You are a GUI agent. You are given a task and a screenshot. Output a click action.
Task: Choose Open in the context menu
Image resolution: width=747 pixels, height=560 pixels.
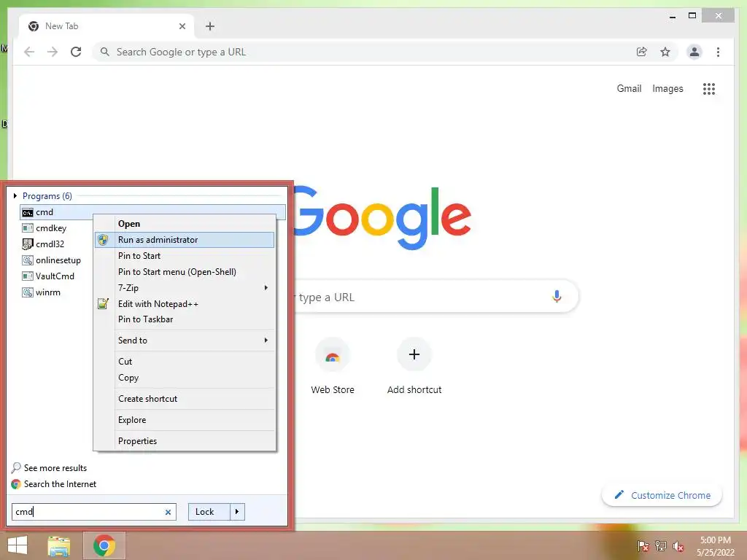click(x=185, y=224)
